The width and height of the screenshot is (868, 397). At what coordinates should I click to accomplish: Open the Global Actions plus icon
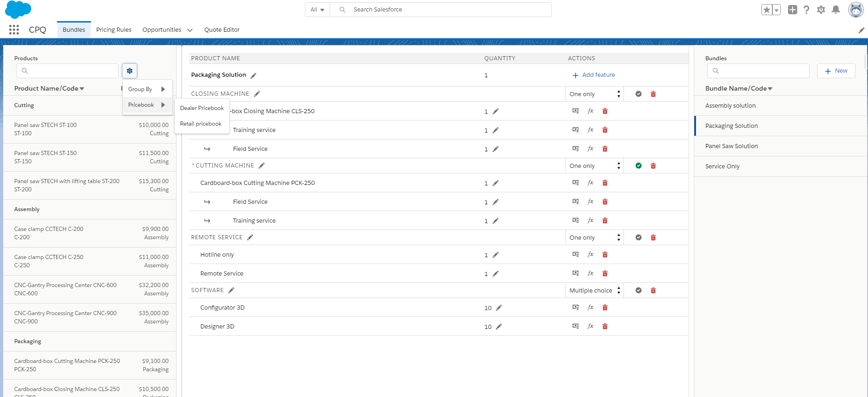[x=792, y=10]
